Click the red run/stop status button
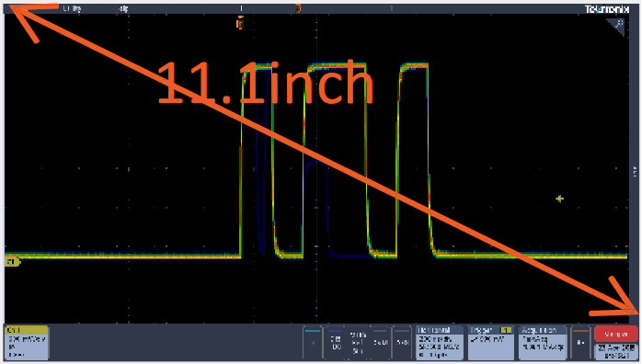 (615, 334)
